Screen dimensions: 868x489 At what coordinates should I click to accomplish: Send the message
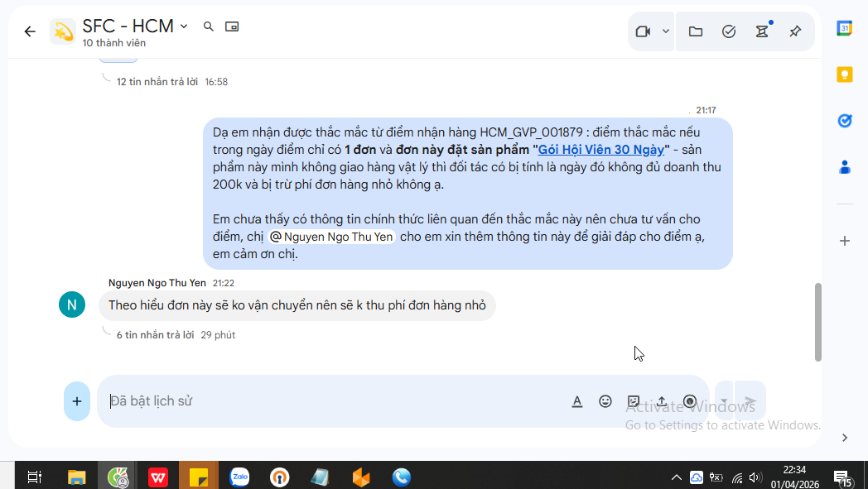point(750,401)
